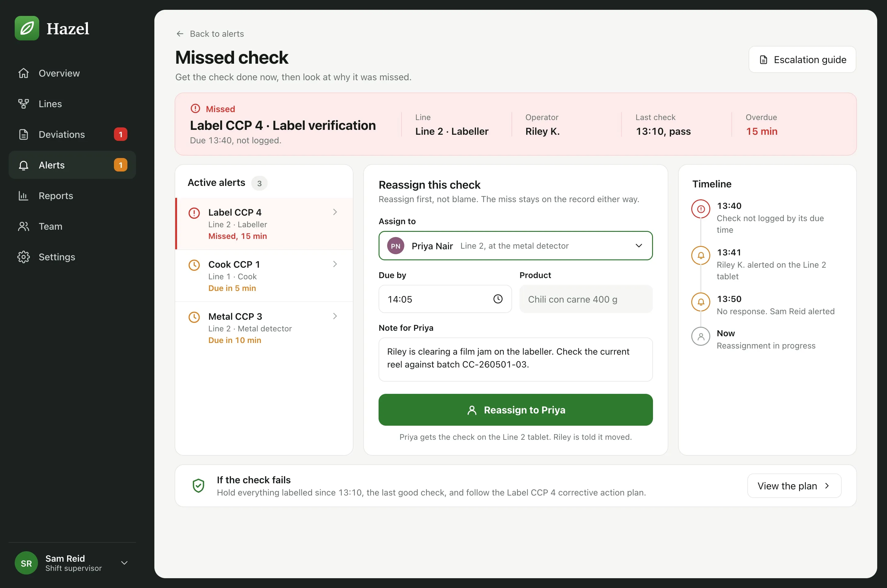Screen dimensions: 887x588
Task: Click the Reassign to Priya button
Action: point(515,410)
